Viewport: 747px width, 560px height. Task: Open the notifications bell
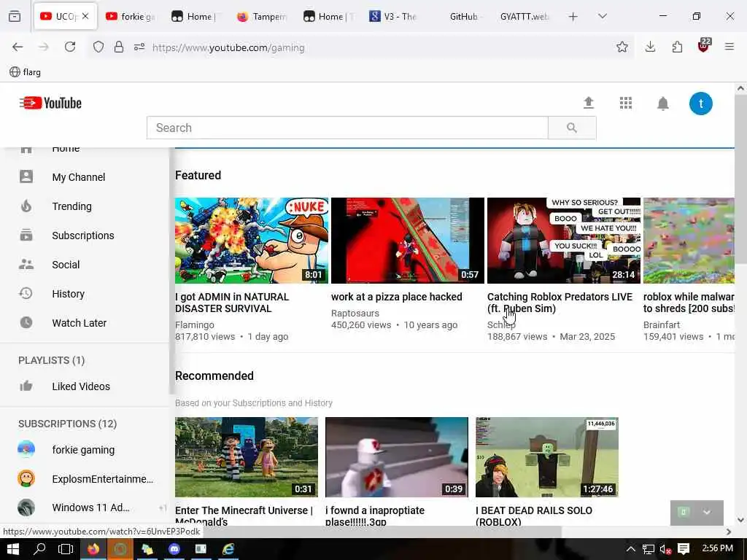[662, 104]
